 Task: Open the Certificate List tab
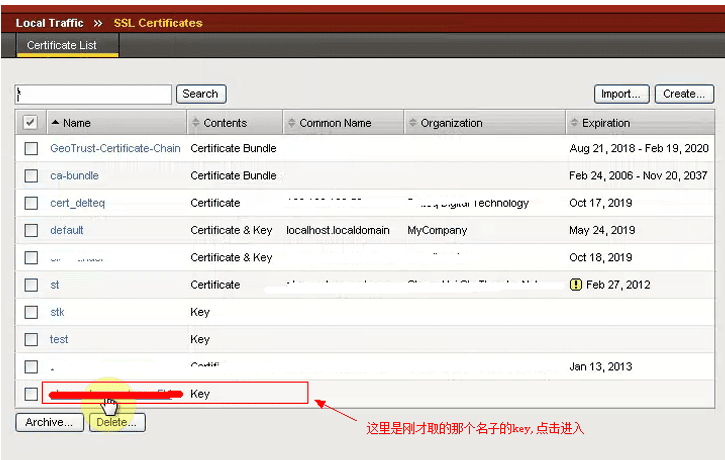click(x=68, y=45)
